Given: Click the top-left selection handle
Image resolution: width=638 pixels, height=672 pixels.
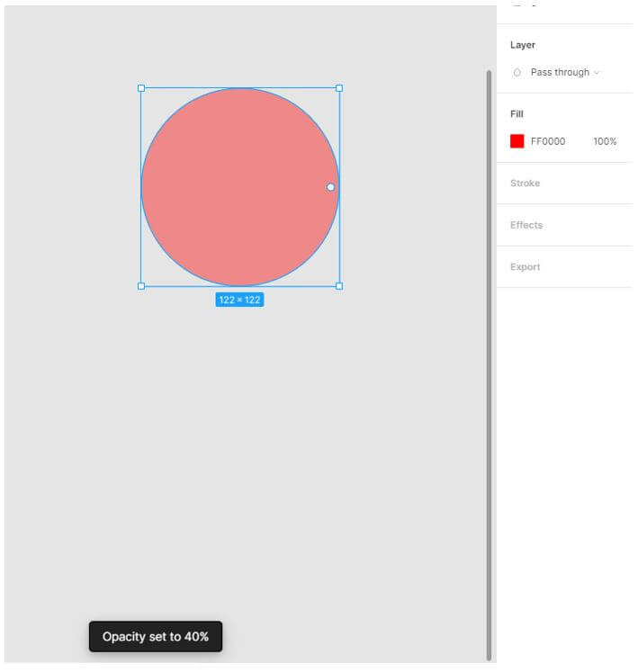Looking at the screenshot, I should (141, 88).
